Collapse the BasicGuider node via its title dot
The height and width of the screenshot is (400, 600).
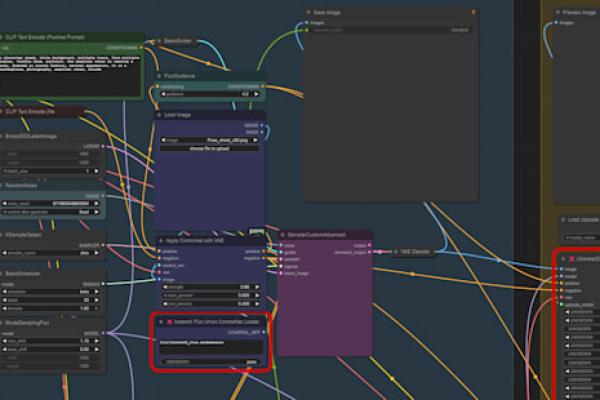coord(159,41)
